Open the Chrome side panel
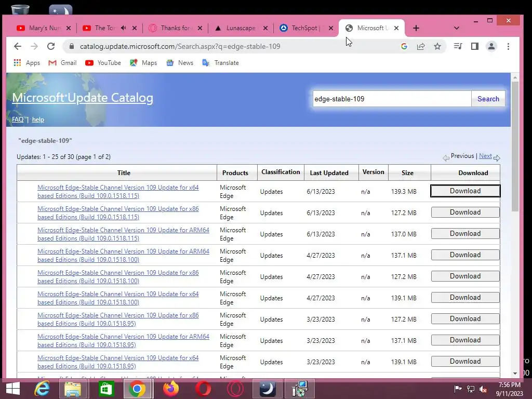The width and height of the screenshot is (532, 399). tap(475, 46)
